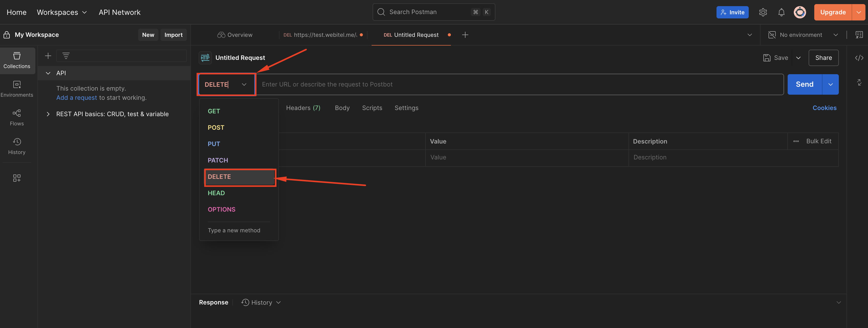Click the code snippet icon in right sidebar
This screenshot has height=328, width=868.
859,58
